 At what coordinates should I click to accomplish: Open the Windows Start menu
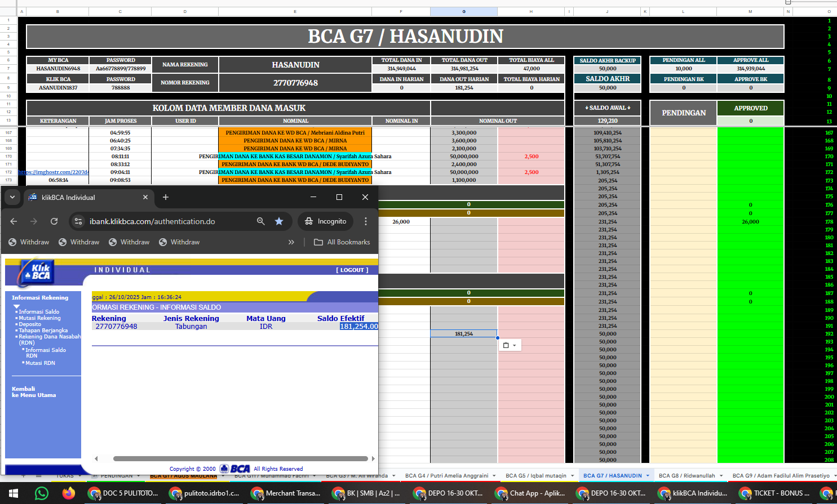[x=13, y=493]
